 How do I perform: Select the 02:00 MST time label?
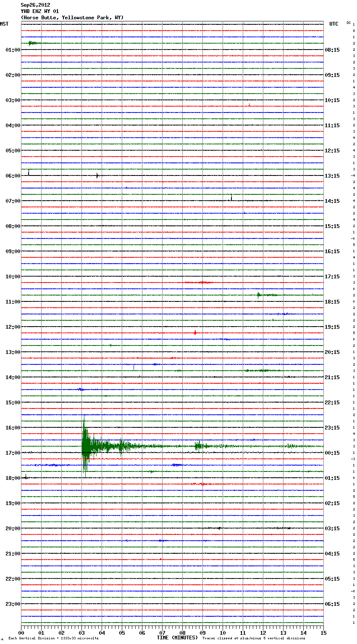click(x=13, y=75)
